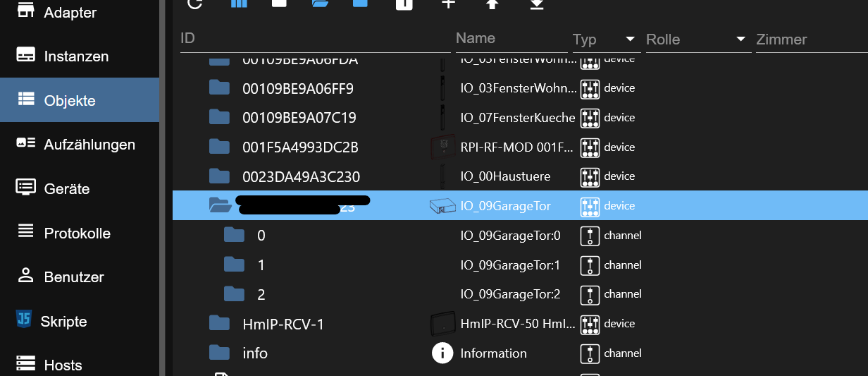Collapse the open IO_09GarageTor folder
This screenshot has width=868, height=376.
pyautogui.click(x=221, y=205)
